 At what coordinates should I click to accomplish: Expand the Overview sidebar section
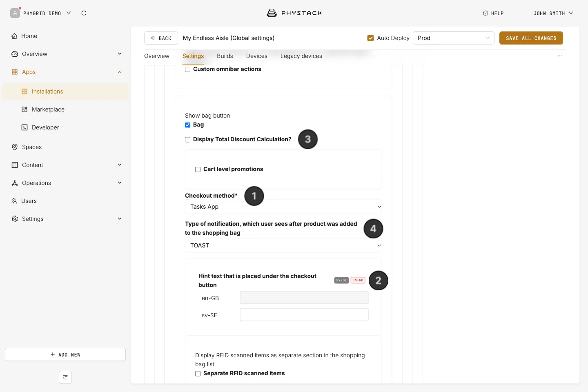[120, 54]
